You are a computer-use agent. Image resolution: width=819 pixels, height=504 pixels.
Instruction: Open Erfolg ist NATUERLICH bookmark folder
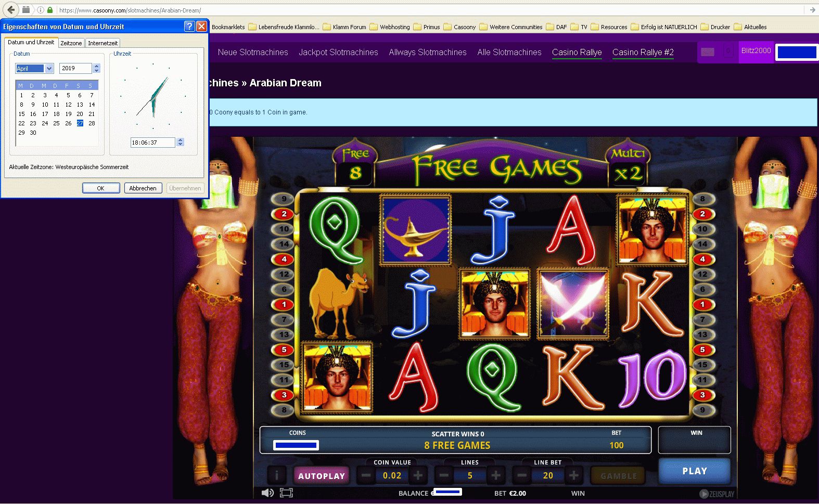[x=664, y=27]
